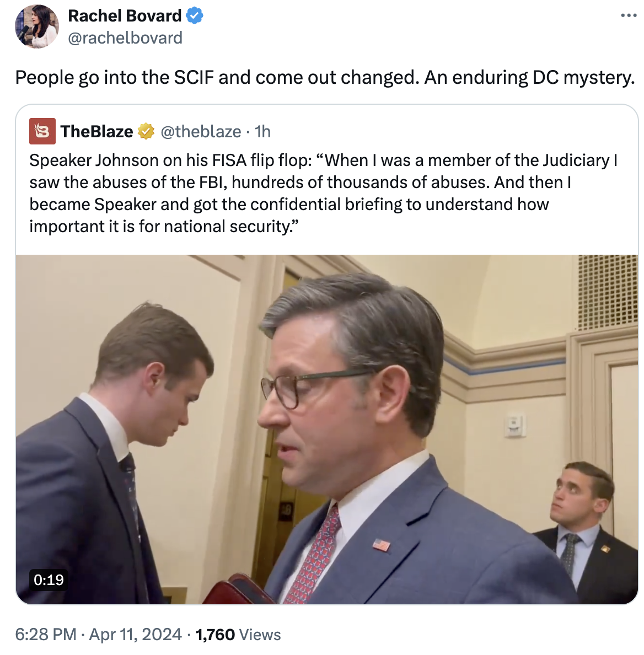644x655 pixels.
Task: Click the @theblaze handle
Action: (x=201, y=131)
